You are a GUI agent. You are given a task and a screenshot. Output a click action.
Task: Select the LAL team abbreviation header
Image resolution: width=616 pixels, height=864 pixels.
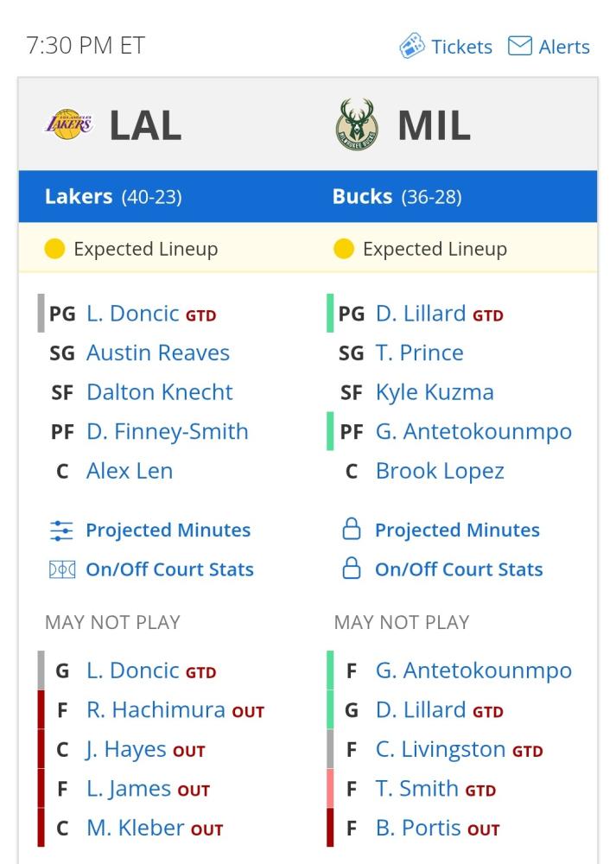[x=145, y=125]
